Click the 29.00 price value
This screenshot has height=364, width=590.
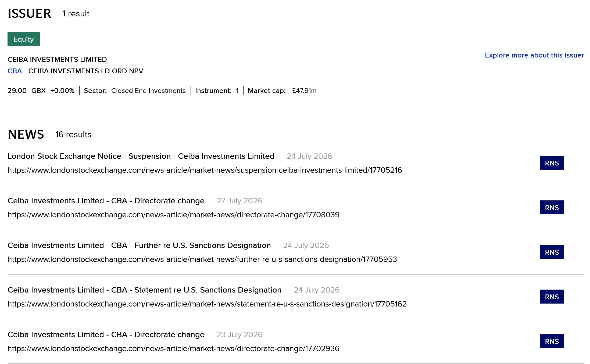tap(17, 91)
